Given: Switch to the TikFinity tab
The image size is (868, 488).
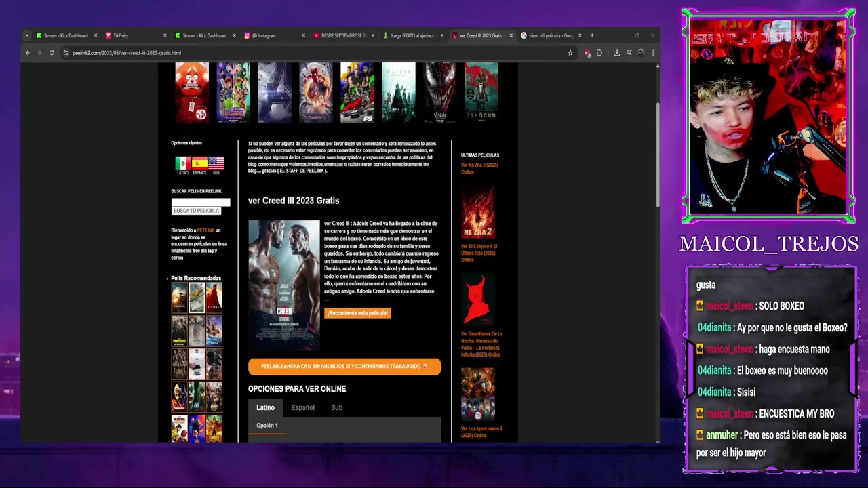Looking at the screenshot, I should (136, 35).
